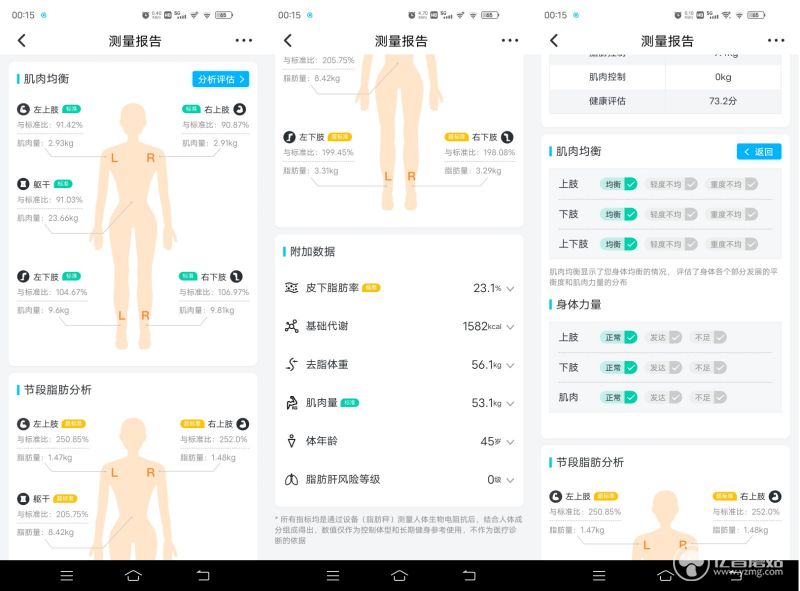Screen dimensions: 800x591
Task: Expand the 基础代谢 row chevron
Action: 510,327
